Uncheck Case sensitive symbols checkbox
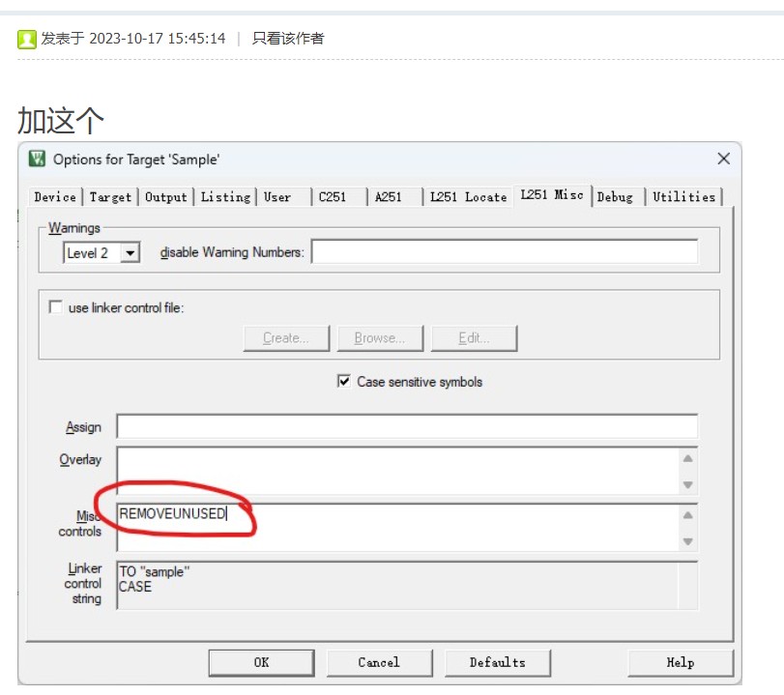The image size is (784, 695). click(343, 381)
